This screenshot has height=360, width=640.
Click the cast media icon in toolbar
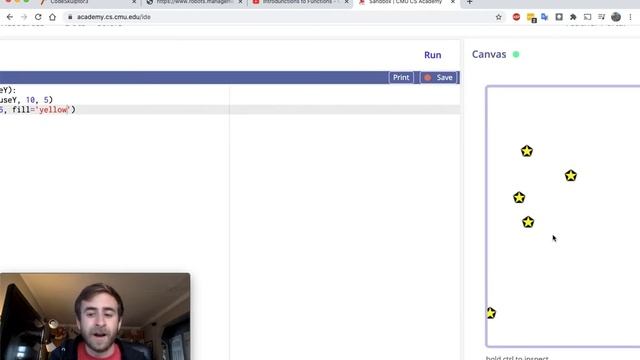[587, 17]
